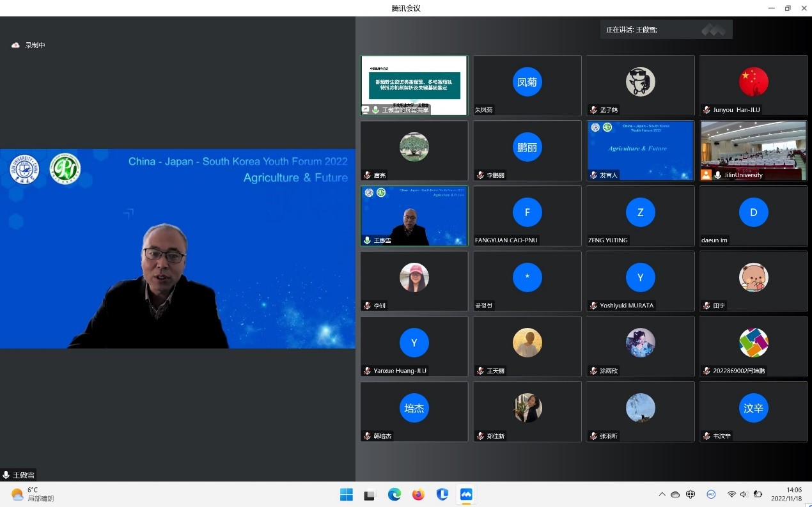The width and height of the screenshot is (812, 507).
Task: Open Firefox from the taskbar
Action: (x=418, y=494)
